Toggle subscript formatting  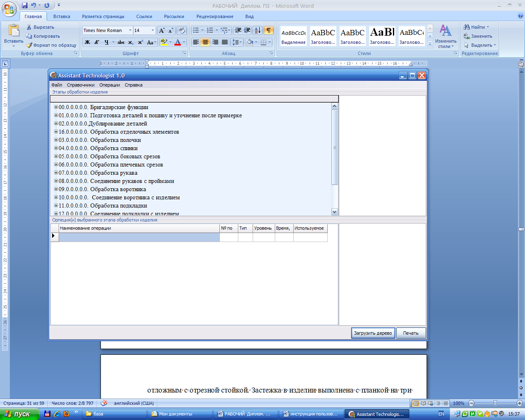[131, 42]
